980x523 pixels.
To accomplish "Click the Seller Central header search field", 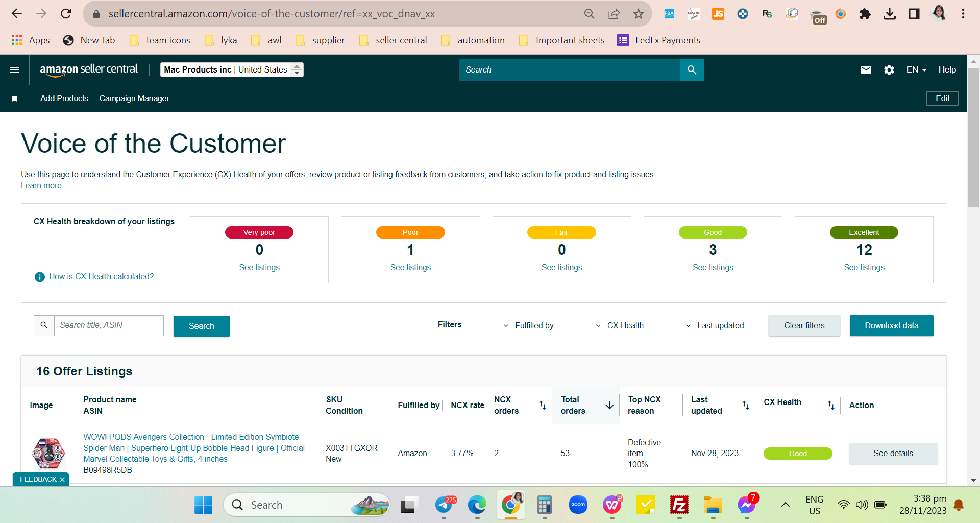I will [x=570, y=70].
